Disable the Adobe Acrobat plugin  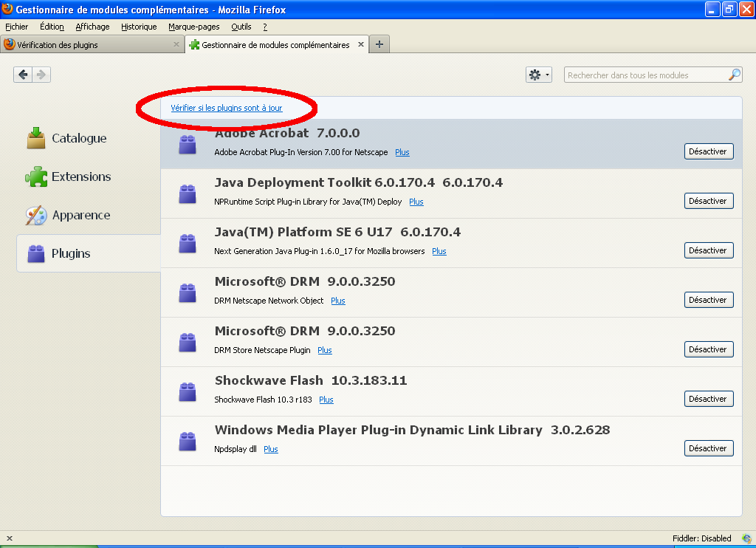tap(708, 151)
